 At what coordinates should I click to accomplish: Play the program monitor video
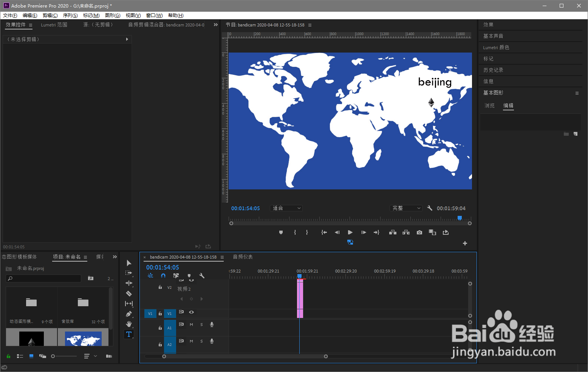pos(350,232)
